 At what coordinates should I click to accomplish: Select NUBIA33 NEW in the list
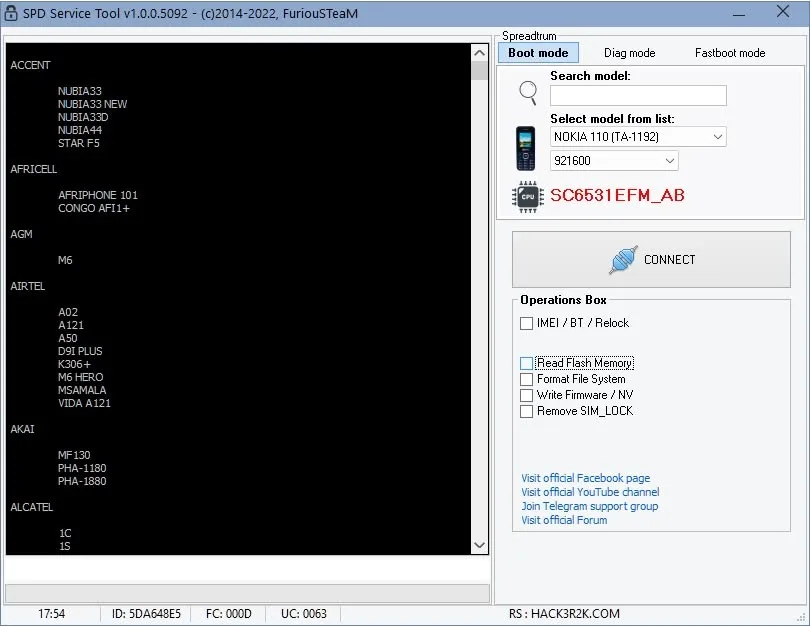coord(92,104)
